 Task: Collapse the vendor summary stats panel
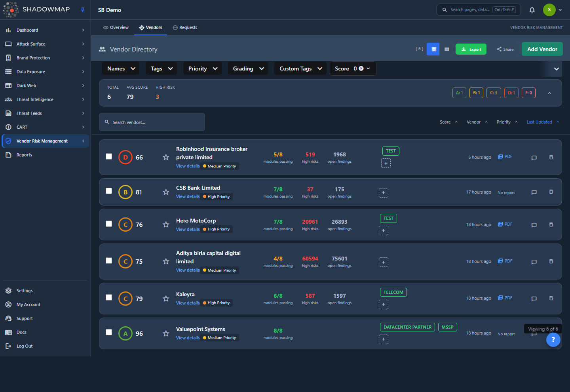549,93
